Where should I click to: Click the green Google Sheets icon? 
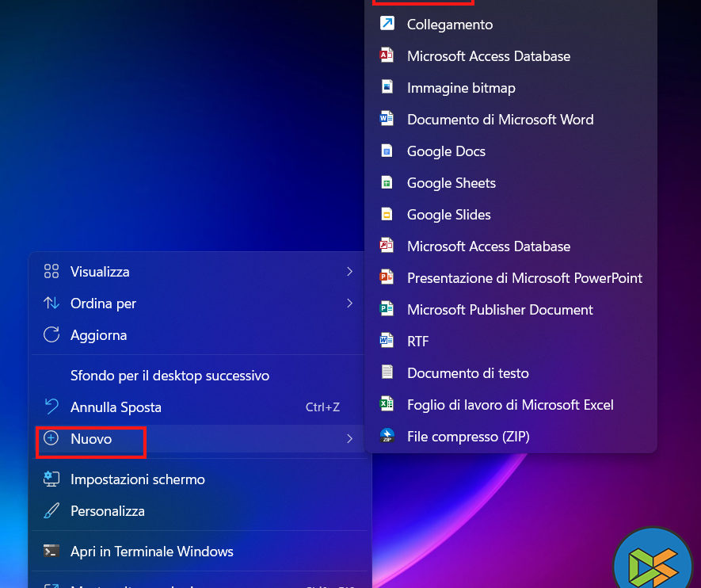[x=387, y=182]
